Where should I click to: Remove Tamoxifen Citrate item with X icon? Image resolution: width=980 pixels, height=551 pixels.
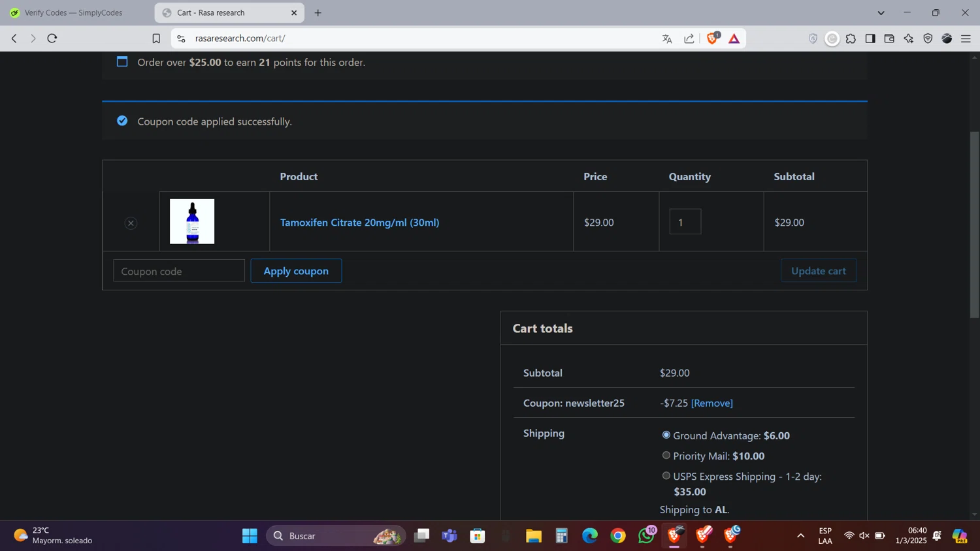point(131,223)
